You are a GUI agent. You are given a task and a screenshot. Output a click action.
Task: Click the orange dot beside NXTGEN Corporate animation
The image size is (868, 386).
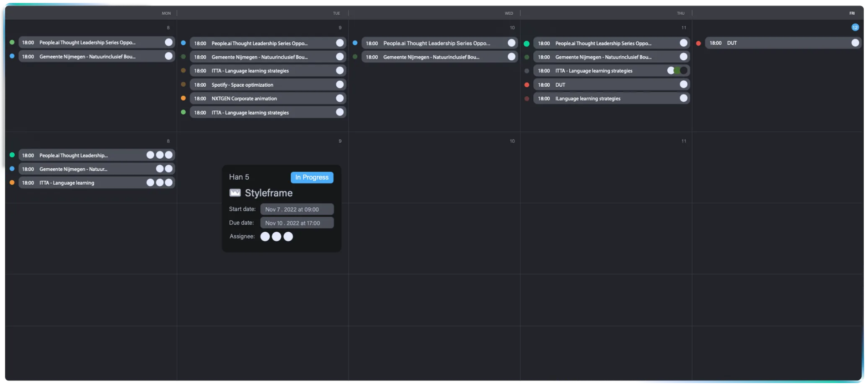[183, 98]
